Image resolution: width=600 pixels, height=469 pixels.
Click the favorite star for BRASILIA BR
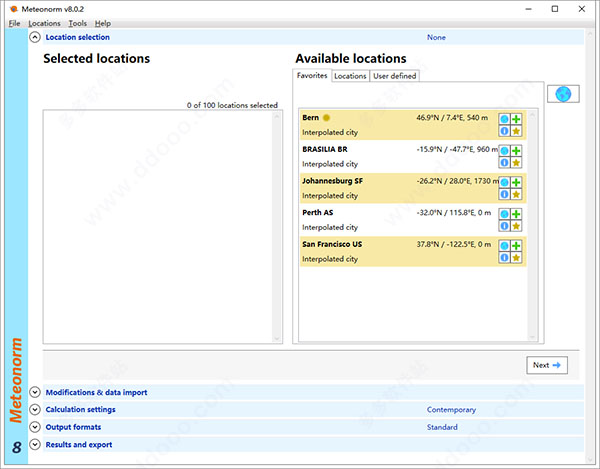pyautogui.click(x=516, y=163)
